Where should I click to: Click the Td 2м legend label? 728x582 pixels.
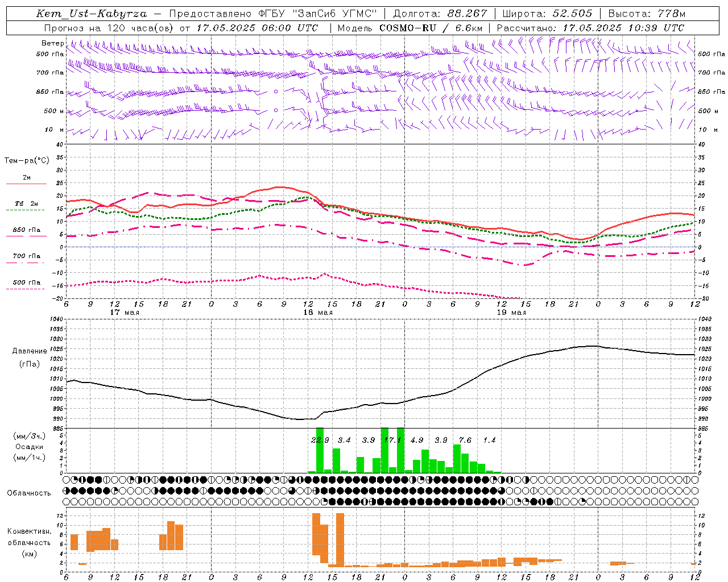27,203
